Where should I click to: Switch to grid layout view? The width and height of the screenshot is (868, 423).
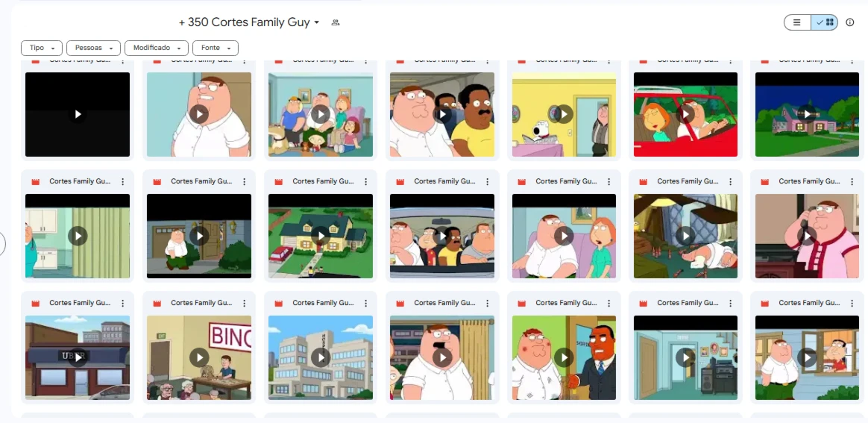[x=824, y=22]
